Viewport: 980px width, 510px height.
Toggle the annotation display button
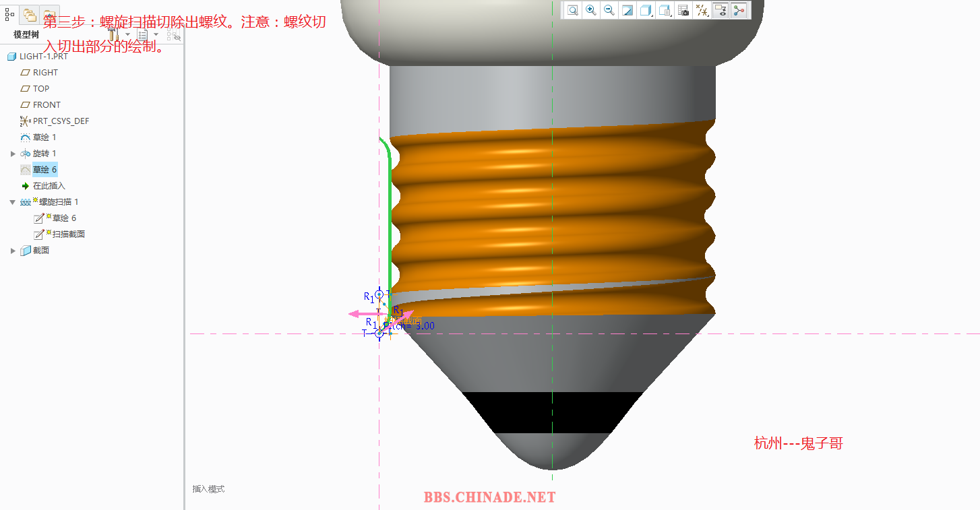(721, 10)
